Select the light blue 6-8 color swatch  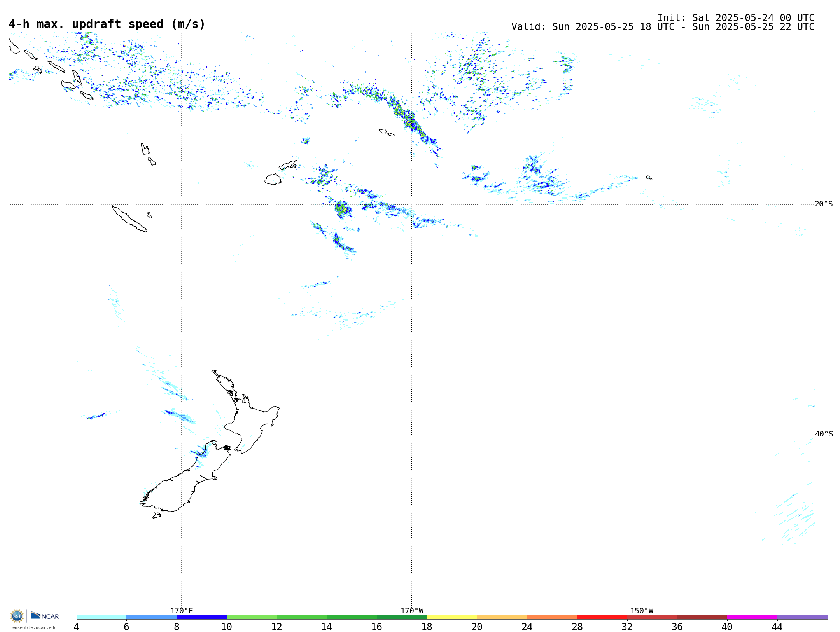[152, 617]
